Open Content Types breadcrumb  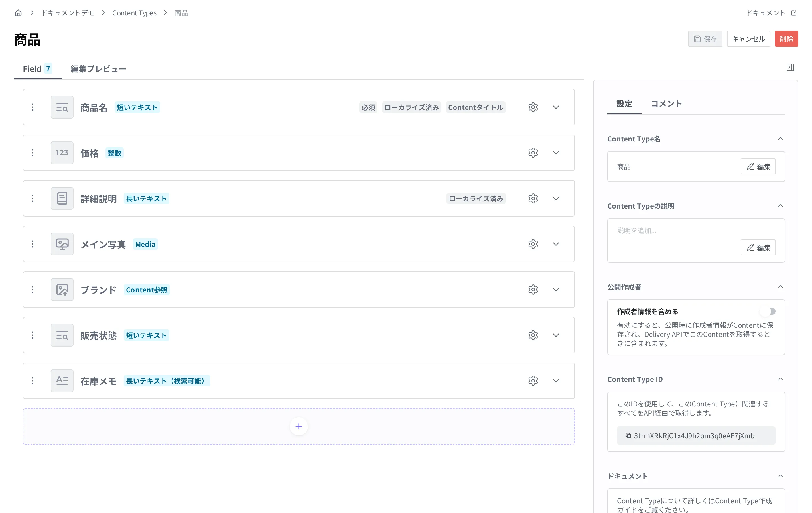click(x=134, y=13)
